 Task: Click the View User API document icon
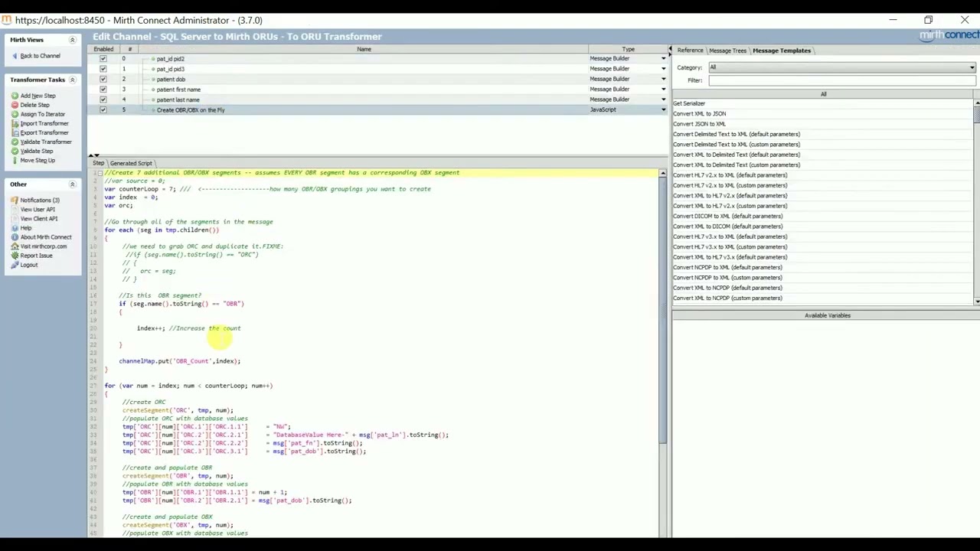[15, 209]
